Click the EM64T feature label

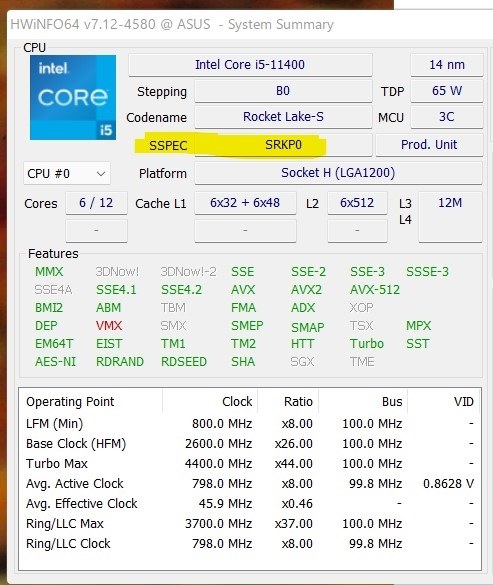coord(54,344)
